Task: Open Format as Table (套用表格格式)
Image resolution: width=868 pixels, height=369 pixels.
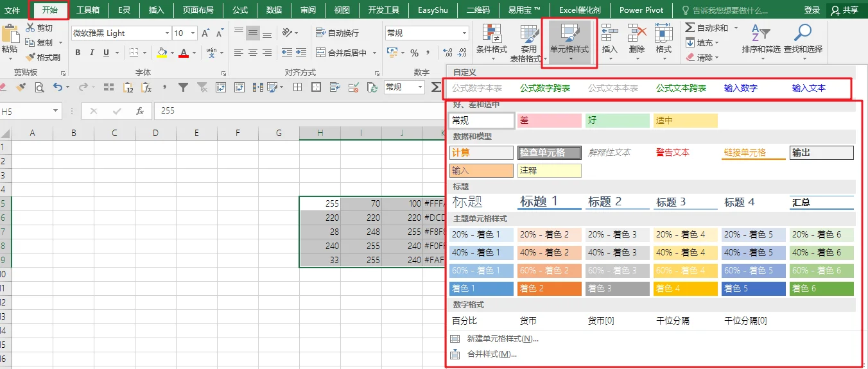Action: point(528,44)
